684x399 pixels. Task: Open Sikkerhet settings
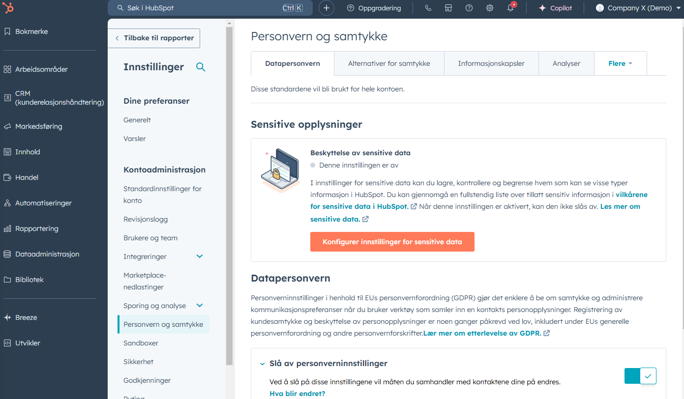coord(138,362)
